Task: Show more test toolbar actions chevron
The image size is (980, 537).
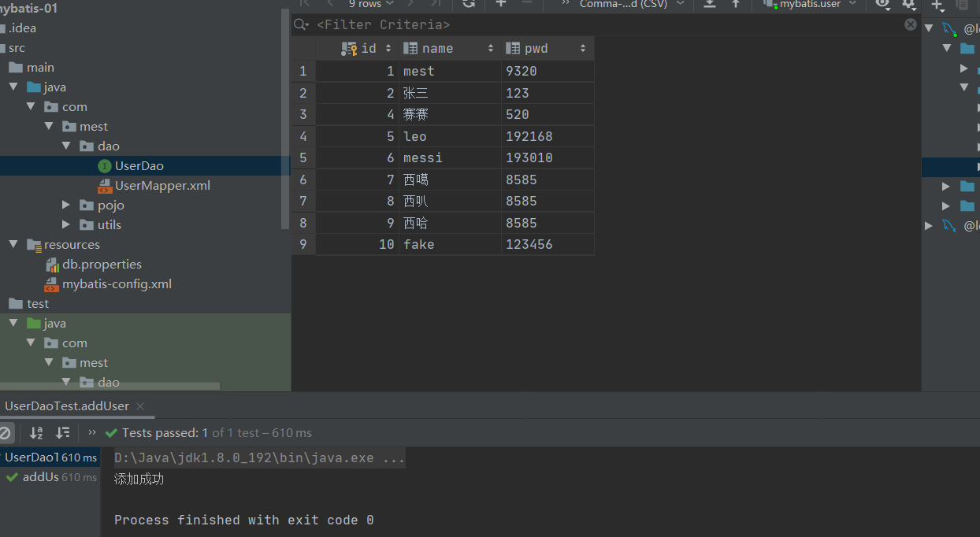Action: point(92,432)
